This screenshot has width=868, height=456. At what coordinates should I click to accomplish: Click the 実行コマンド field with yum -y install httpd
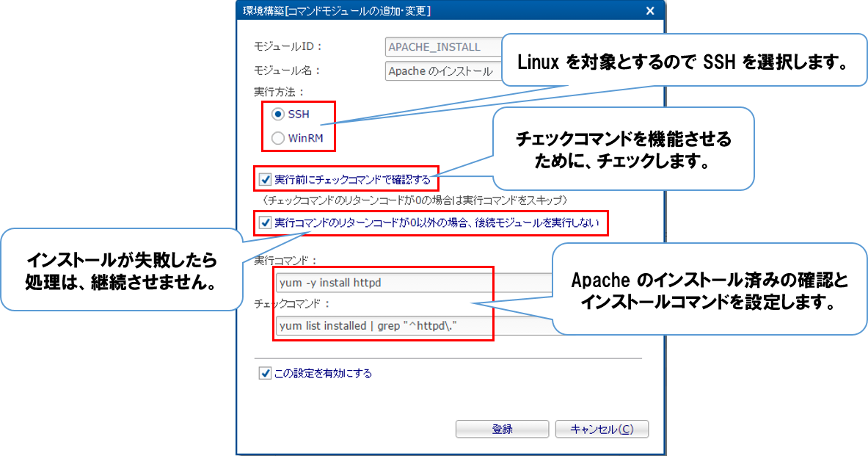point(414,283)
